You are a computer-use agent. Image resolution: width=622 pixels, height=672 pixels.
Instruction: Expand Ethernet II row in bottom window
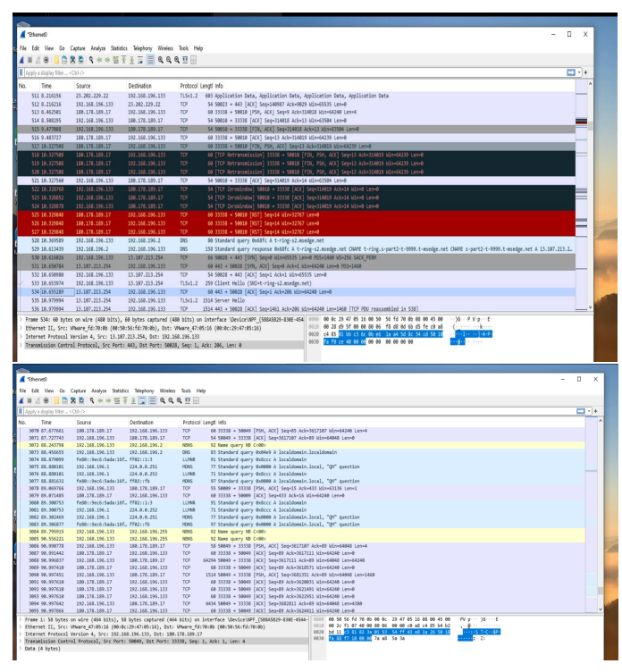pyautogui.click(x=21, y=627)
